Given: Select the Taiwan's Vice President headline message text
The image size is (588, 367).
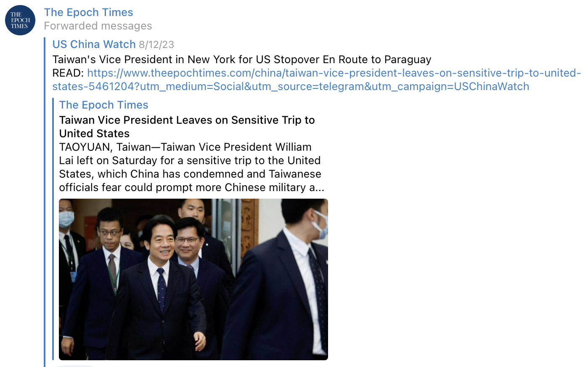Looking at the screenshot, I should pos(242,59).
